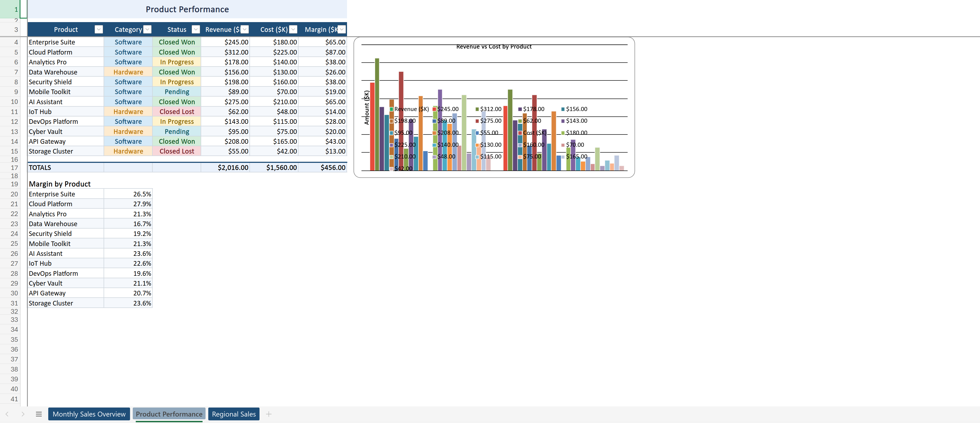Select Enterprise Suite cost $180.00 cell
The image size is (980, 425).
pos(274,42)
